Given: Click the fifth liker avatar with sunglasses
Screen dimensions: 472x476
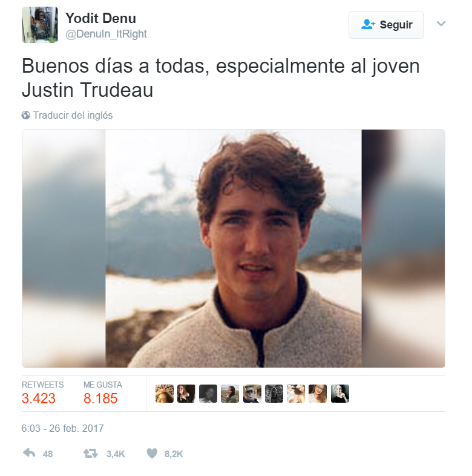Looking at the screenshot, I should (252, 394).
